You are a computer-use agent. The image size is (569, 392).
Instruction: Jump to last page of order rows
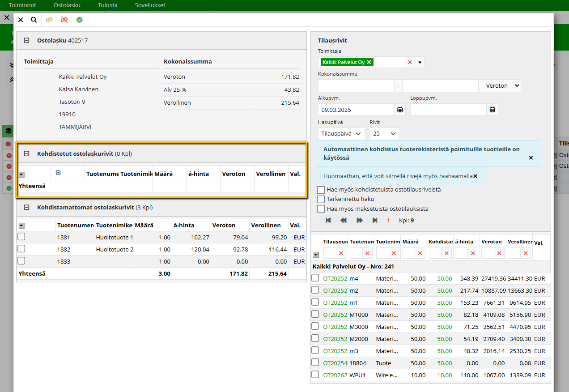(374, 220)
